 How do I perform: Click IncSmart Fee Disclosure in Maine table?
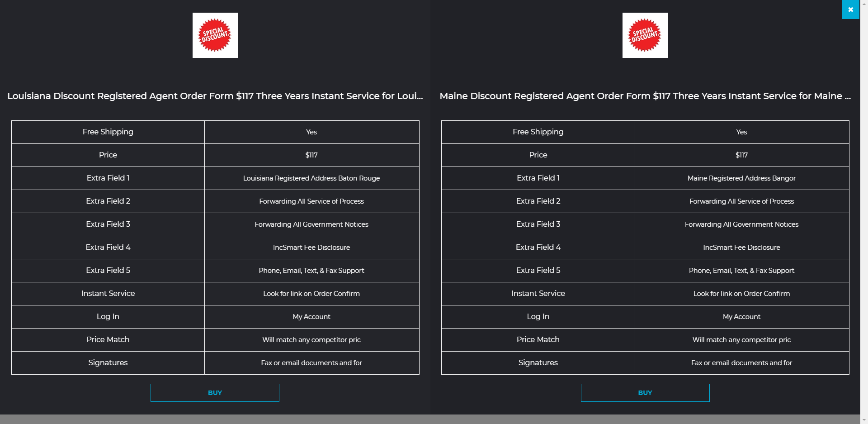[x=741, y=248]
